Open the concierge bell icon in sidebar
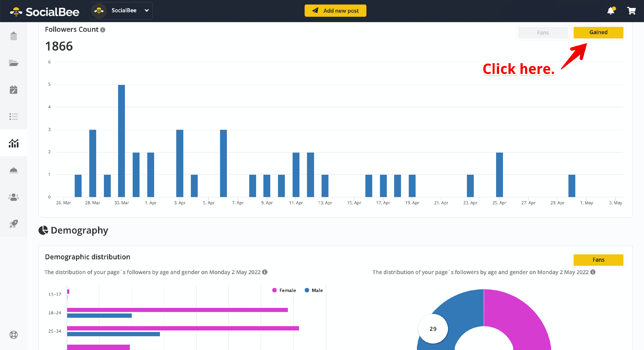 tap(14, 170)
